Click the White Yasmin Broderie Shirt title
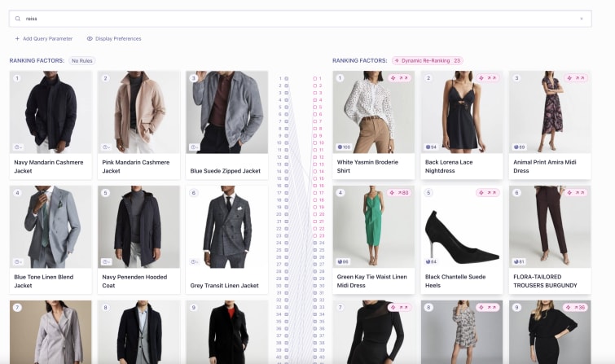 (367, 166)
